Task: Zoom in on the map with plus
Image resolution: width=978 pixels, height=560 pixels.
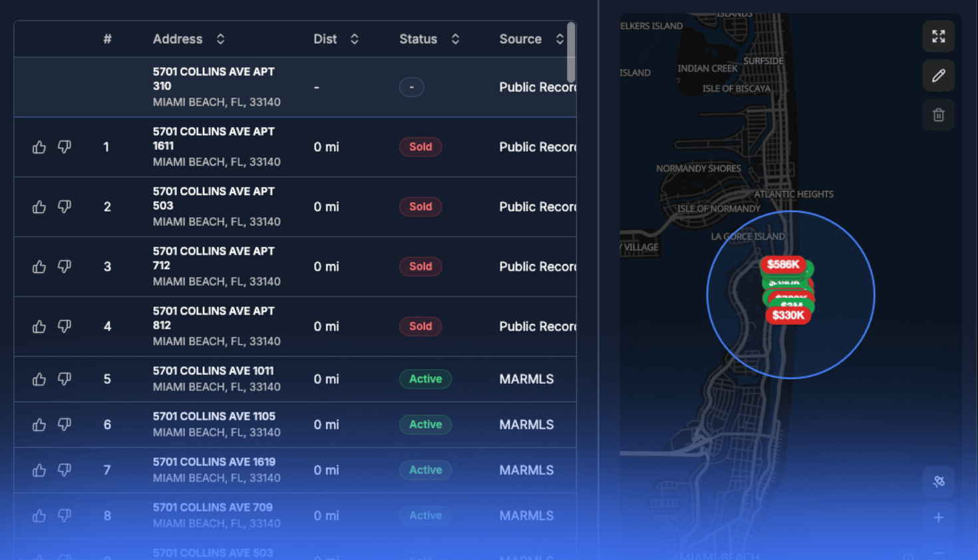Action: tap(939, 517)
